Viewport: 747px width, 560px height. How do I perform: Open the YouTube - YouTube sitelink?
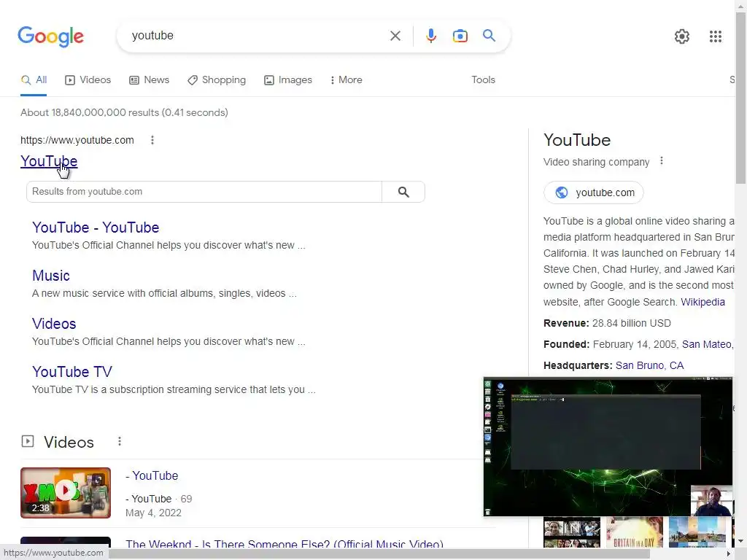(x=96, y=227)
